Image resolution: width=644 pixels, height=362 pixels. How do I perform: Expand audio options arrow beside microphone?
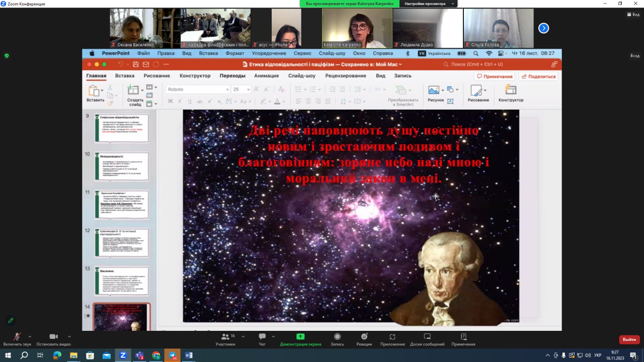click(30, 336)
